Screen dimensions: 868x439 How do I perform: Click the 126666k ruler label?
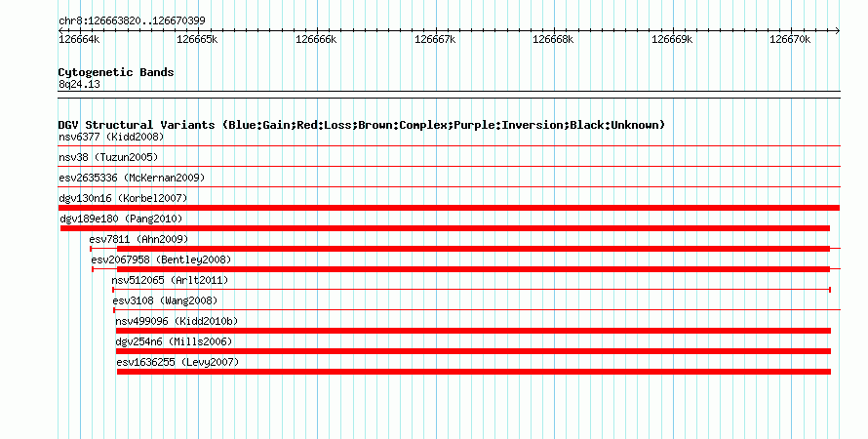pyautogui.click(x=316, y=39)
